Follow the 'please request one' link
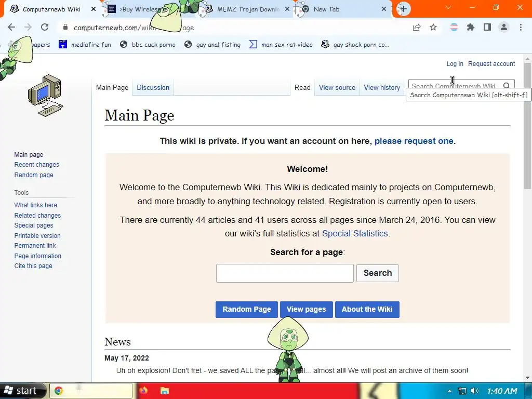The height and width of the screenshot is (399, 532). pos(414,141)
